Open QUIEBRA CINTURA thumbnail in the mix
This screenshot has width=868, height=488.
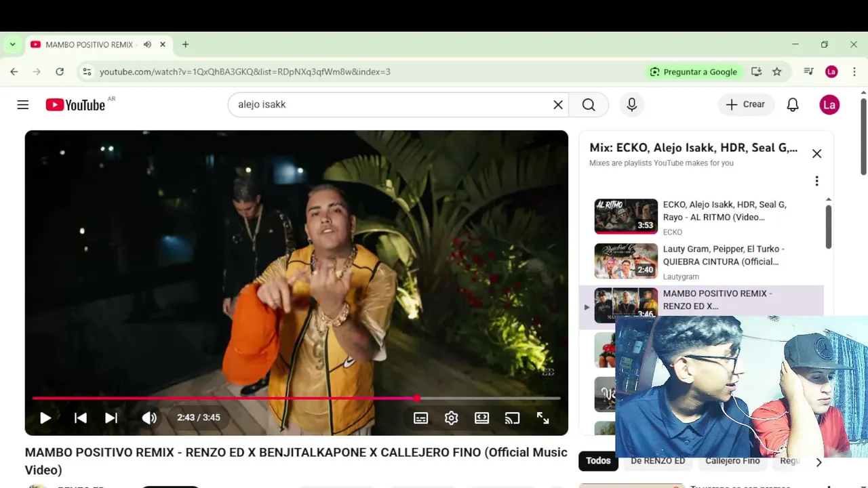coord(626,261)
